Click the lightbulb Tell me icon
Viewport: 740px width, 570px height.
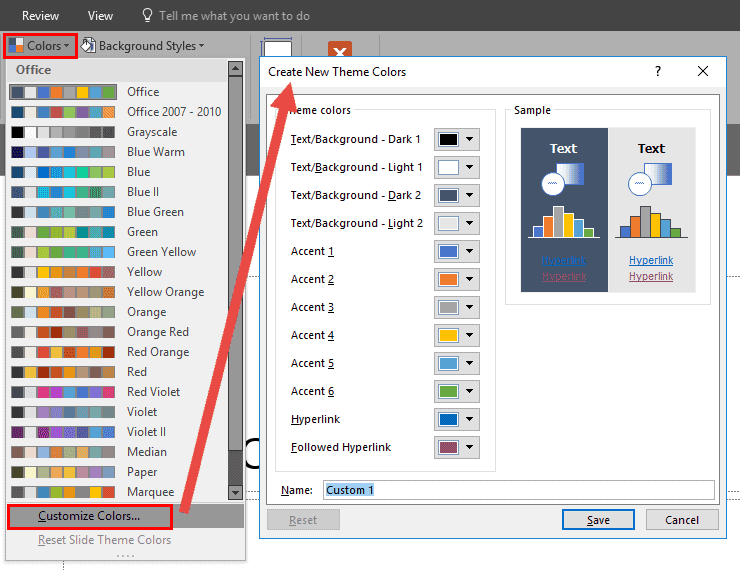pyautogui.click(x=148, y=16)
